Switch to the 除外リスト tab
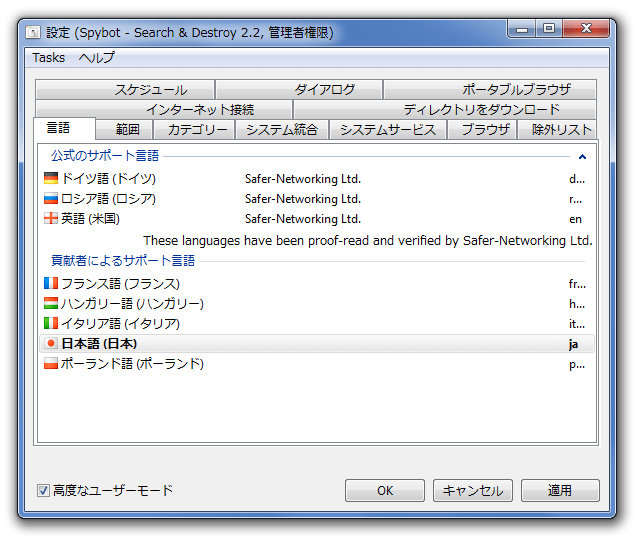 (557, 130)
